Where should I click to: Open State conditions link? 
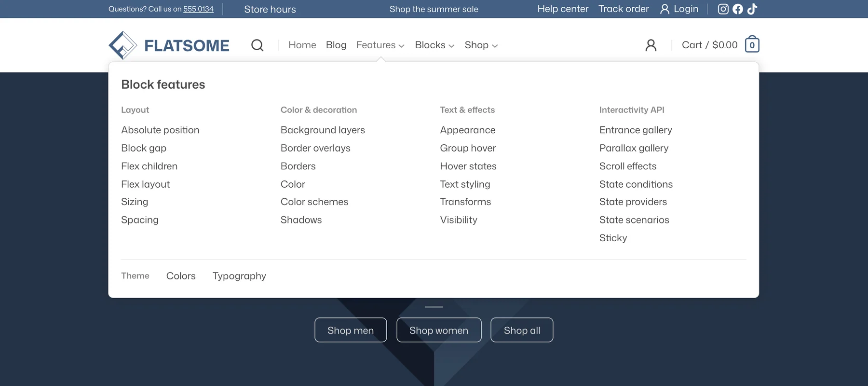click(636, 184)
